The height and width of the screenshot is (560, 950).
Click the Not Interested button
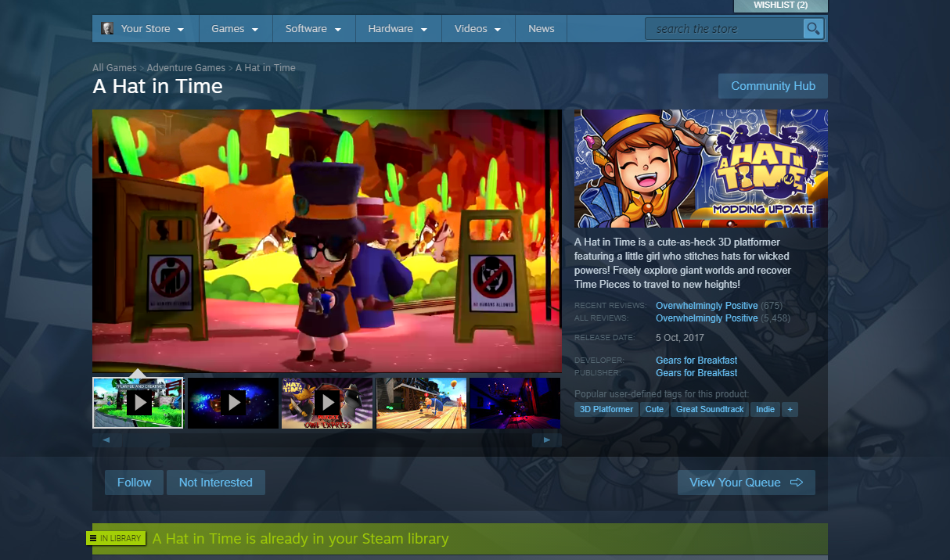216,483
